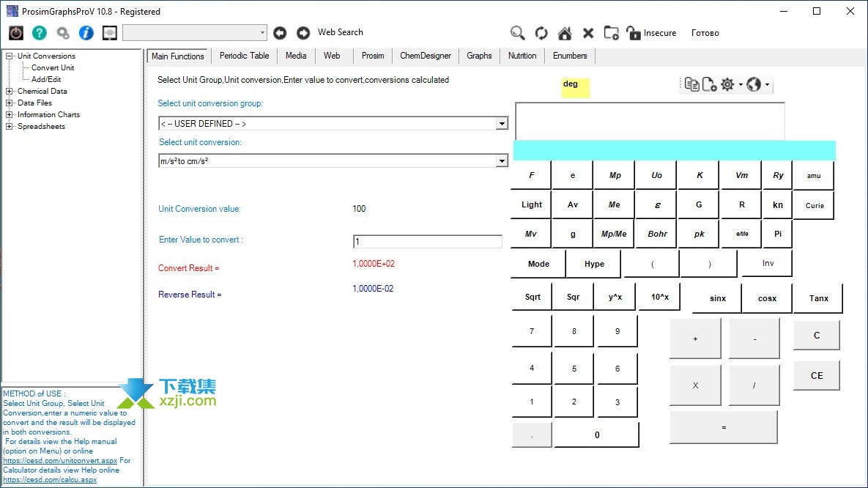
Task: Click the calculator display box
Action: 650,122
